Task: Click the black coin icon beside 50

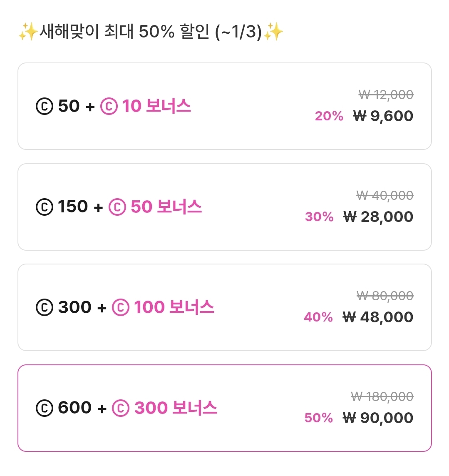Action: (45, 107)
